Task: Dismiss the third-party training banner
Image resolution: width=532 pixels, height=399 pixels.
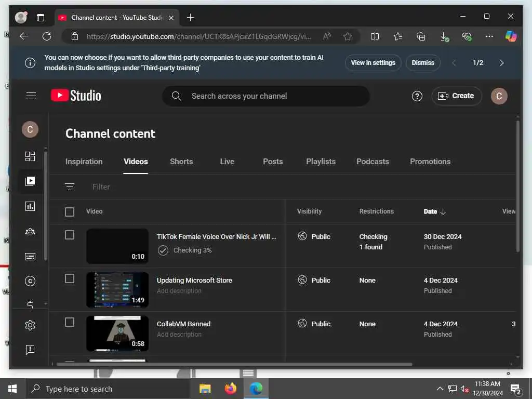Action: [423, 63]
